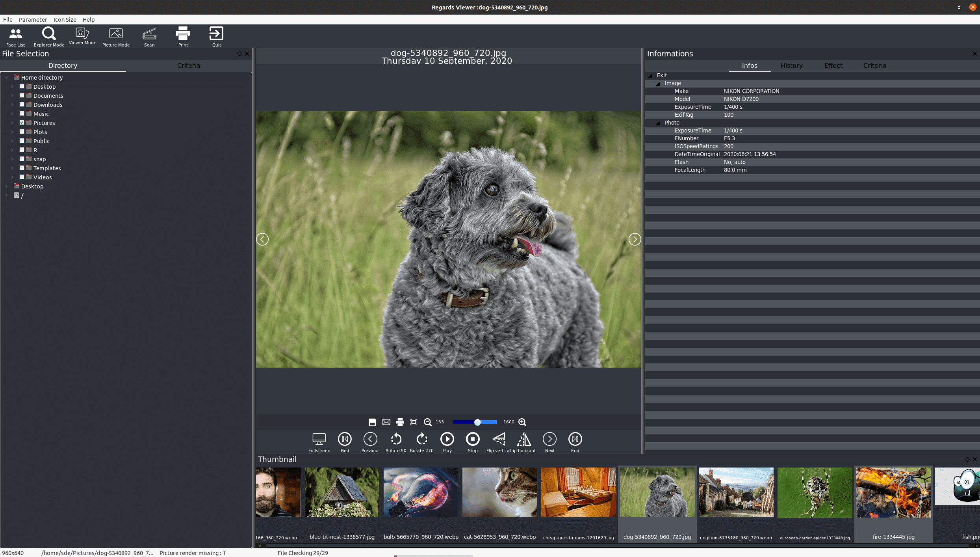Click the Scan toolbar icon
The height and width of the screenshot is (557, 980).
[149, 36]
